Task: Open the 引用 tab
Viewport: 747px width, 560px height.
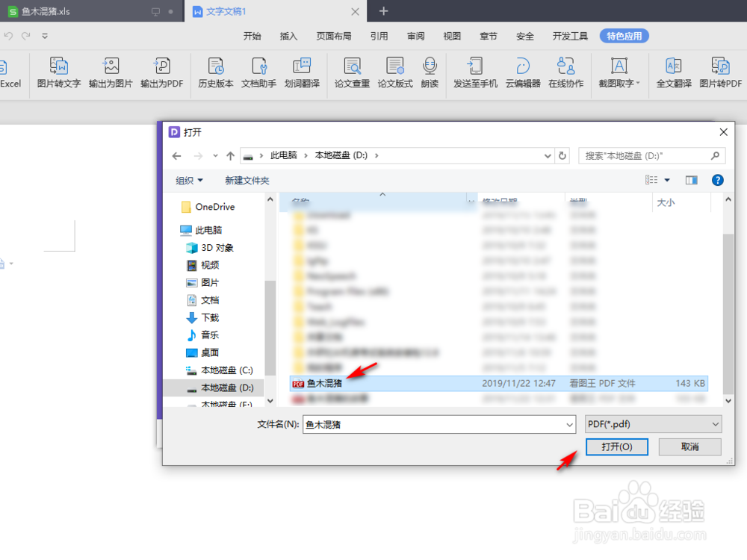Action: pos(379,36)
